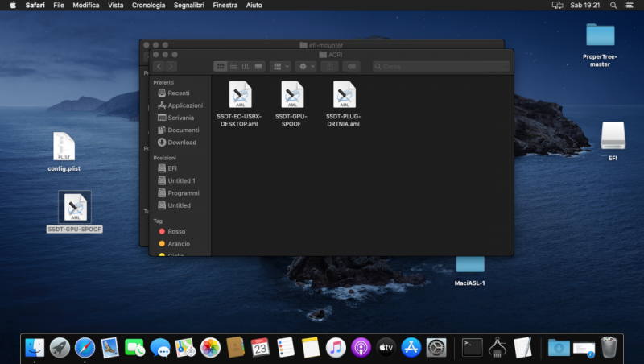This screenshot has width=644, height=364.
Task: Switch Finder to icon view
Action: click(221, 66)
